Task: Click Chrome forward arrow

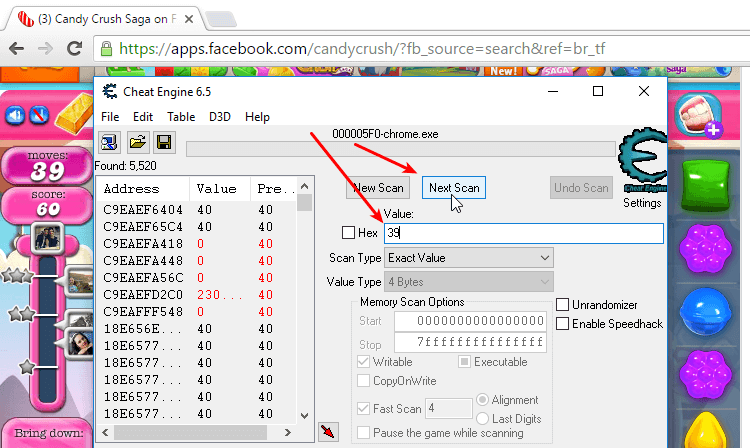Action: pos(45,48)
